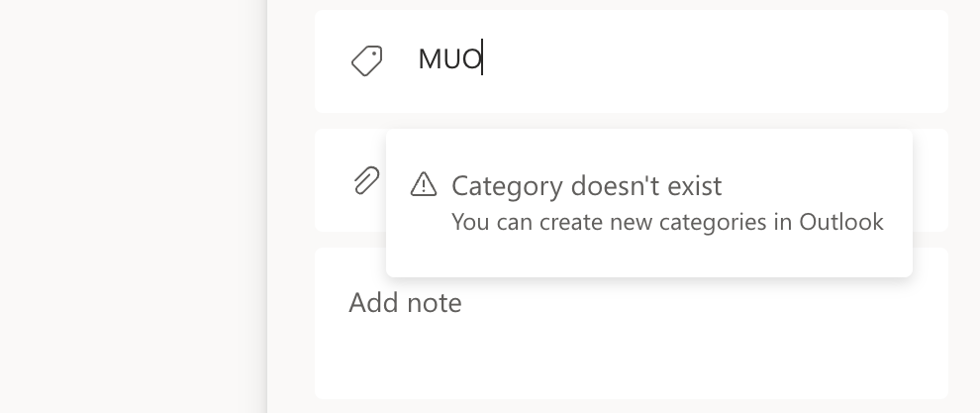Place cursor after MUO text
The image size is (980, 413).
(482, 60)
